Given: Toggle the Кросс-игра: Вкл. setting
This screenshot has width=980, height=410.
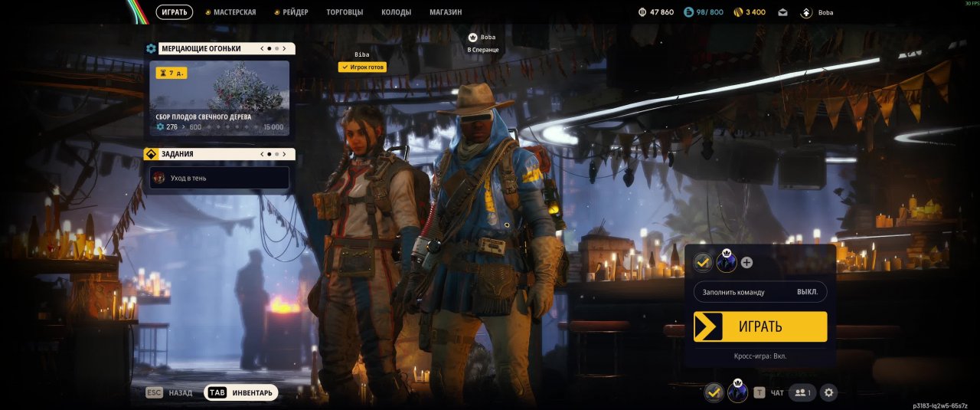Looking at the screenshot, I should point(760,356).
